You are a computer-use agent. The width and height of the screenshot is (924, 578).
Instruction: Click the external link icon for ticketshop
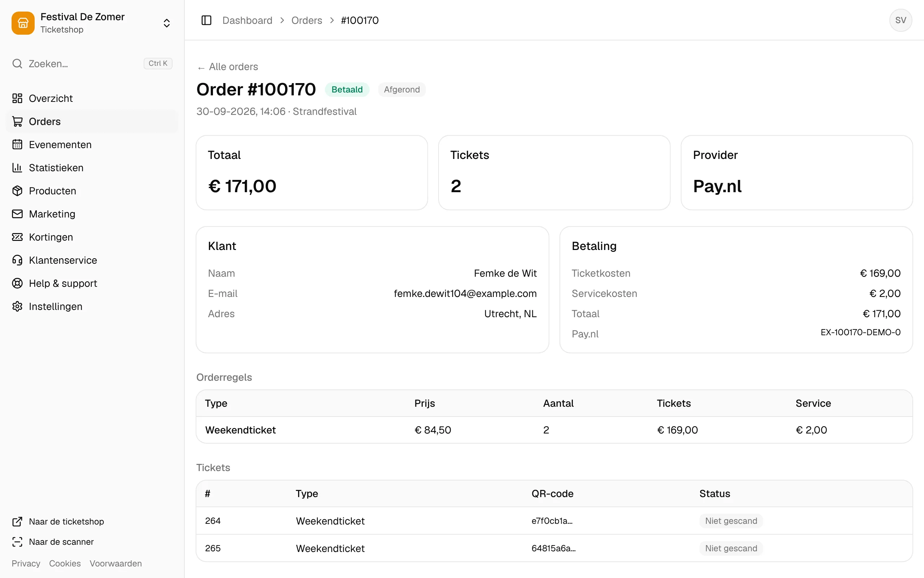(17, 521)
